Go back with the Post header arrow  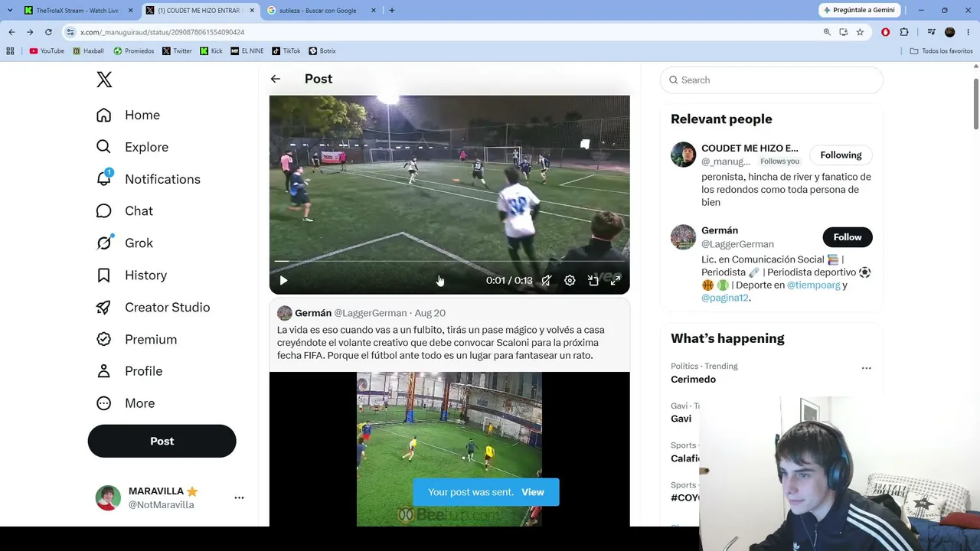pos(276,79)
